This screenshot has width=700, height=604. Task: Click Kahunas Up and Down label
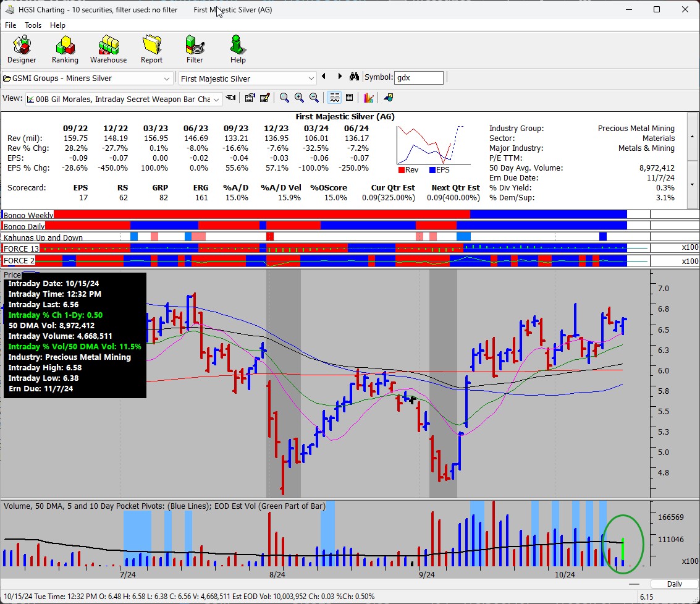(43, 237)
